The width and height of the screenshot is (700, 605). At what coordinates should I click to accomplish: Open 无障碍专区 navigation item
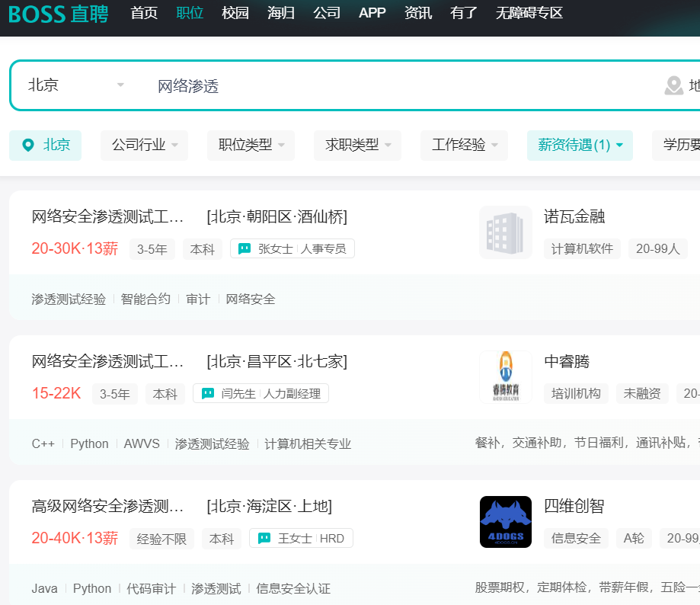pyautogui.click(x=529, y=13)
